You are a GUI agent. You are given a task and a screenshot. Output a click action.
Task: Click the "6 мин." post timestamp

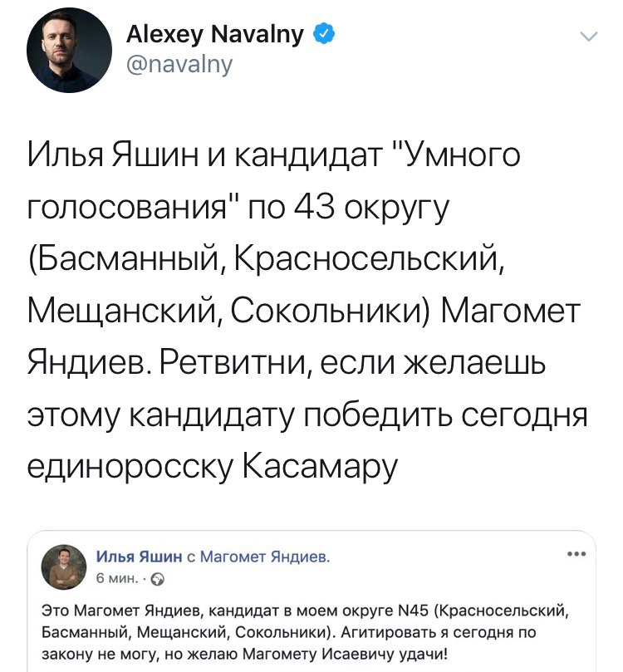point(112,577)
